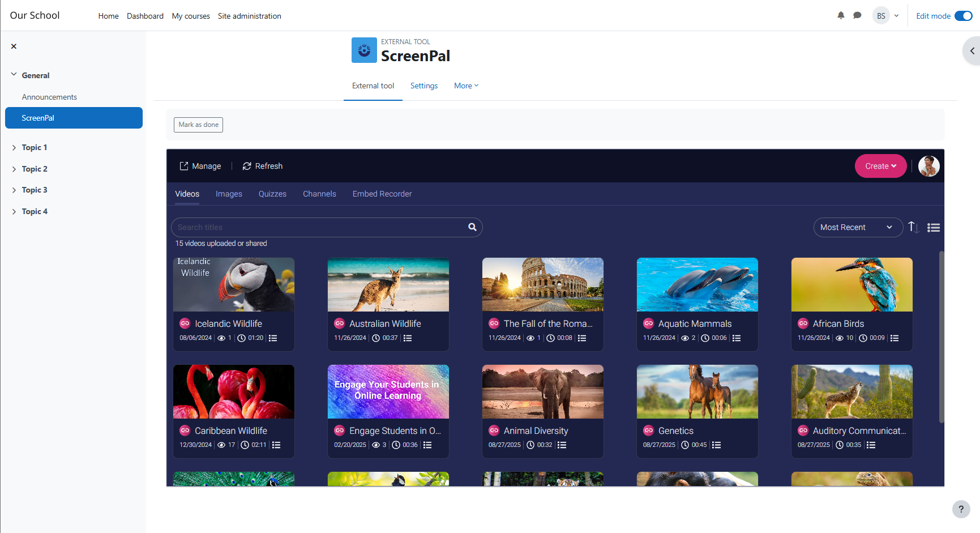The height and width of the screenshot is (533, 980).
Task: Toggle sort direction arrows icon
Action: tap(913, 227)
